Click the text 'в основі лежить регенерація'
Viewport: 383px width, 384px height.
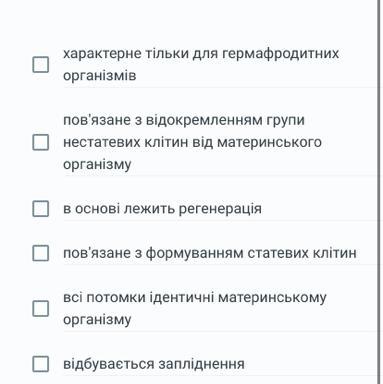coord(162,209)
